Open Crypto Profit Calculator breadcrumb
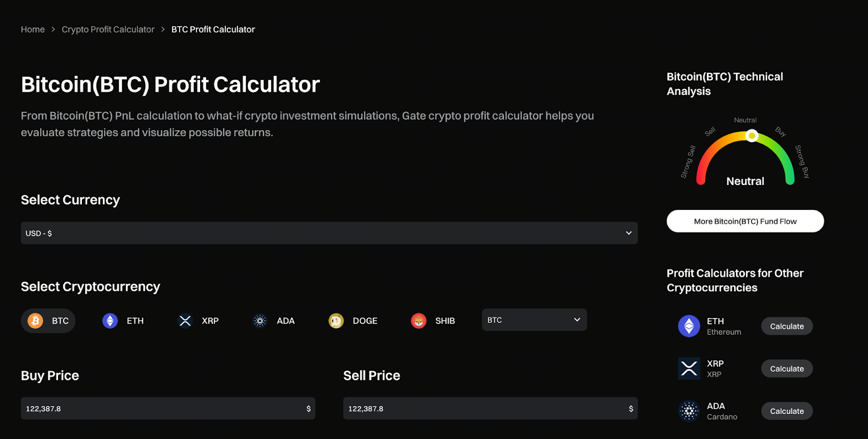Image resolution: width=868 pixels, height=439 pixels. tap(108, 29)
